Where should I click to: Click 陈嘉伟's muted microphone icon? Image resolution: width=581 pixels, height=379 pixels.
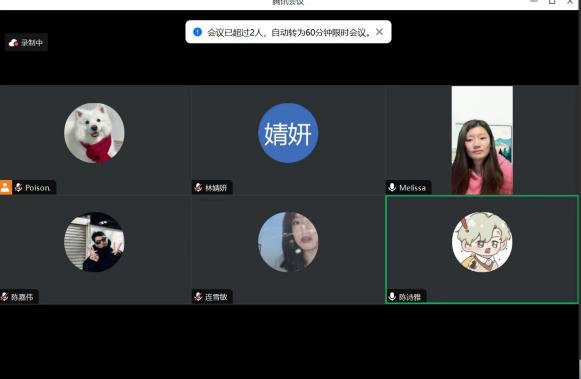coord(4,296)
